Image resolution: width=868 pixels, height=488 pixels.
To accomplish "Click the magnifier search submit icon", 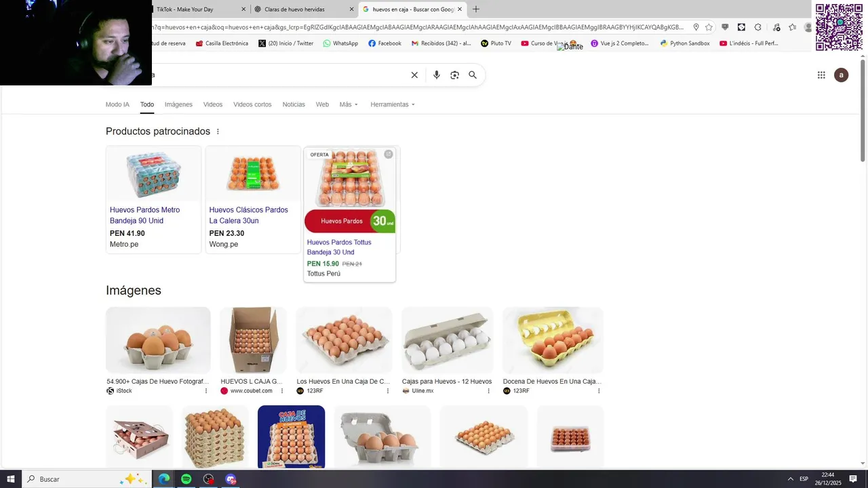I will [x=473, y=75].
